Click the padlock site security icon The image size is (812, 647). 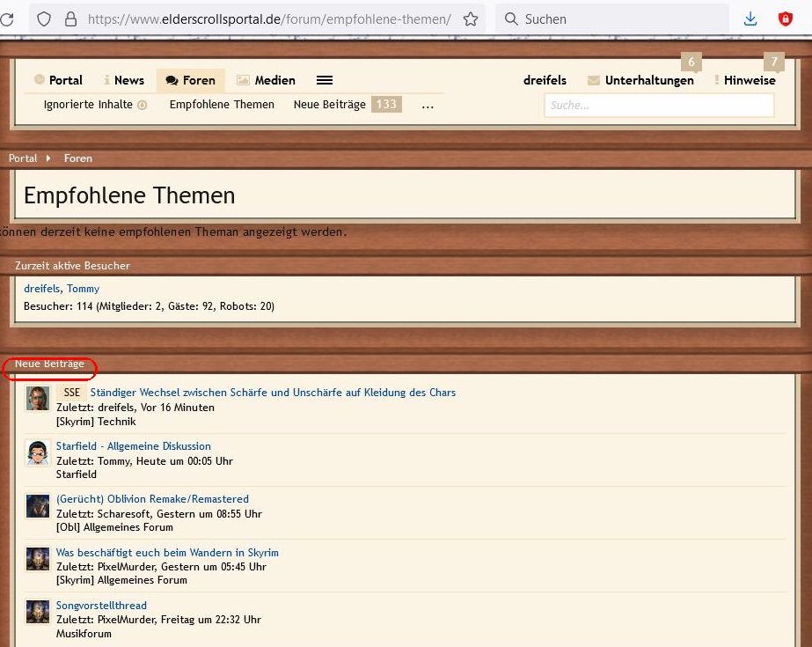click(x=71, y=18)
